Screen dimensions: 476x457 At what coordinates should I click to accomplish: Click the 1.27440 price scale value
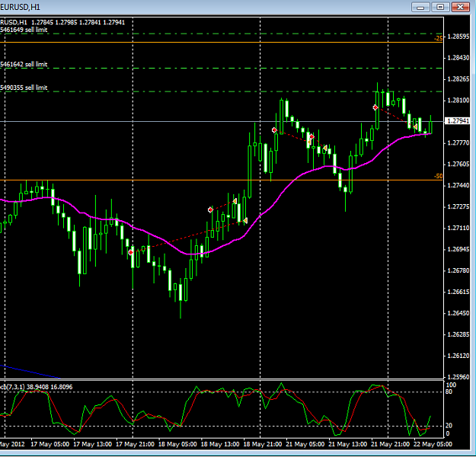458,185
